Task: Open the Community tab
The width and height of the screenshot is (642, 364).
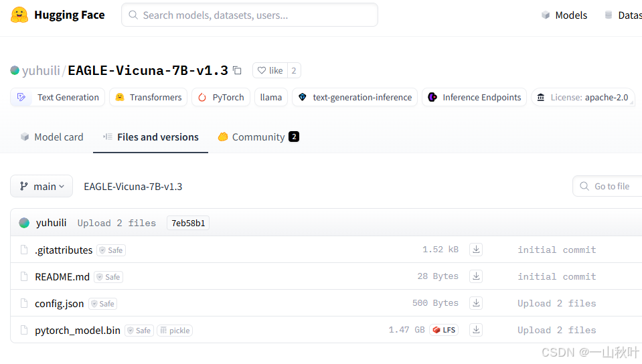Action: (x=259, y=137)
